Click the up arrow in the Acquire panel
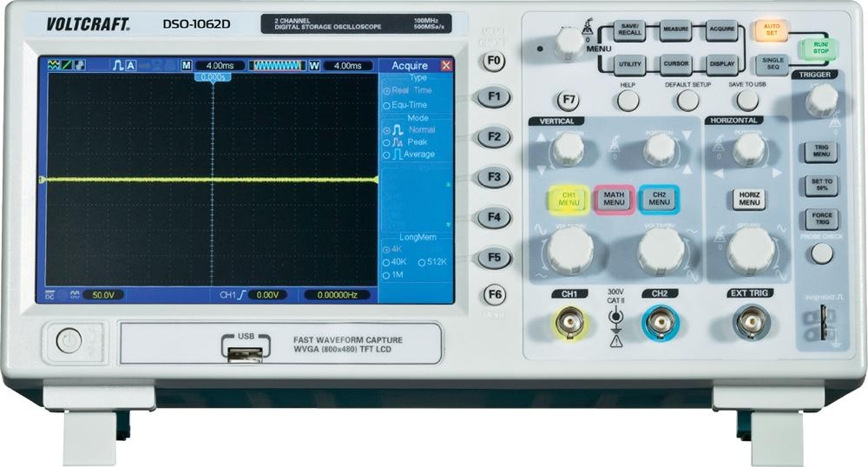Screen dimensions: 868x467 pyautogui.click(x=449, y=184)
